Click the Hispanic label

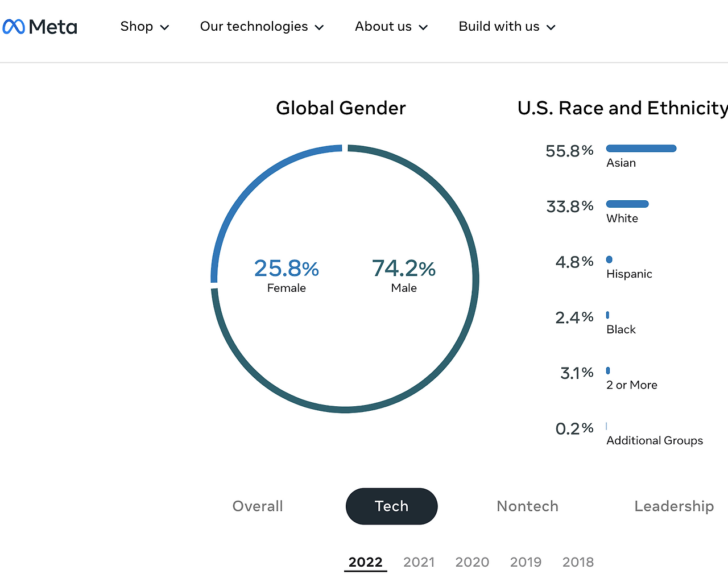click(x=629, y=274)
